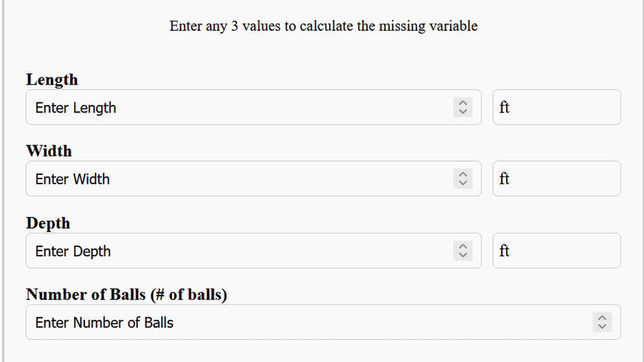Decrement the Length value with its down arrow

(463, 111)
